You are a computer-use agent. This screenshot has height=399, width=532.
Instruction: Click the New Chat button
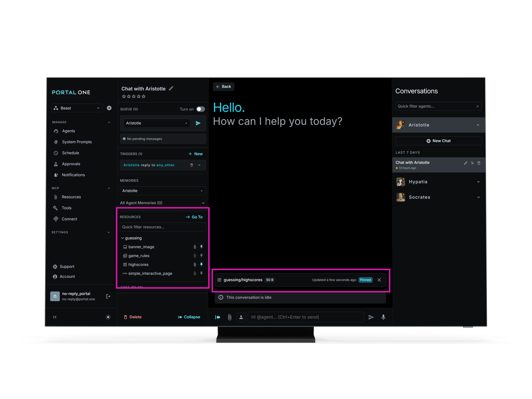pyautogui.click(x=438, y=141)
